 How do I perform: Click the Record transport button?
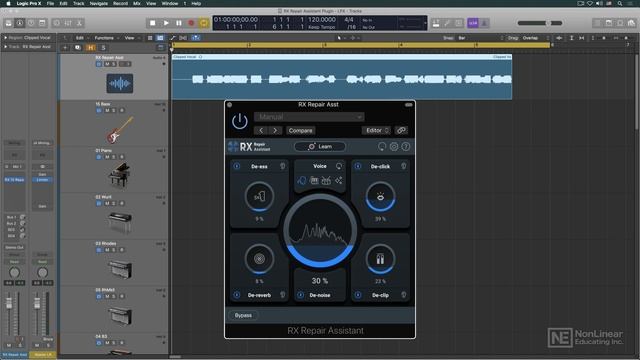[191, 23]
